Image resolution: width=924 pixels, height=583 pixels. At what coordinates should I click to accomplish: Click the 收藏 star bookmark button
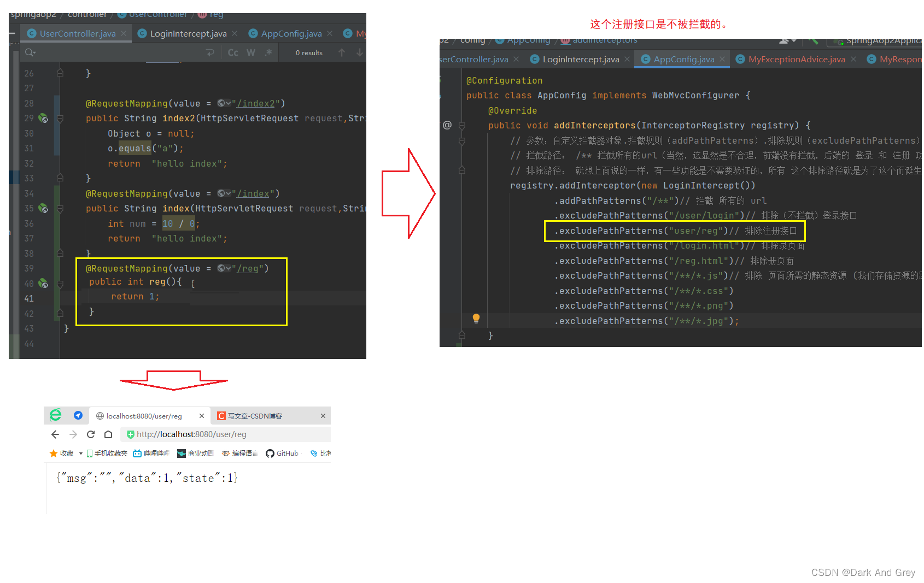(x=61, y=453)
